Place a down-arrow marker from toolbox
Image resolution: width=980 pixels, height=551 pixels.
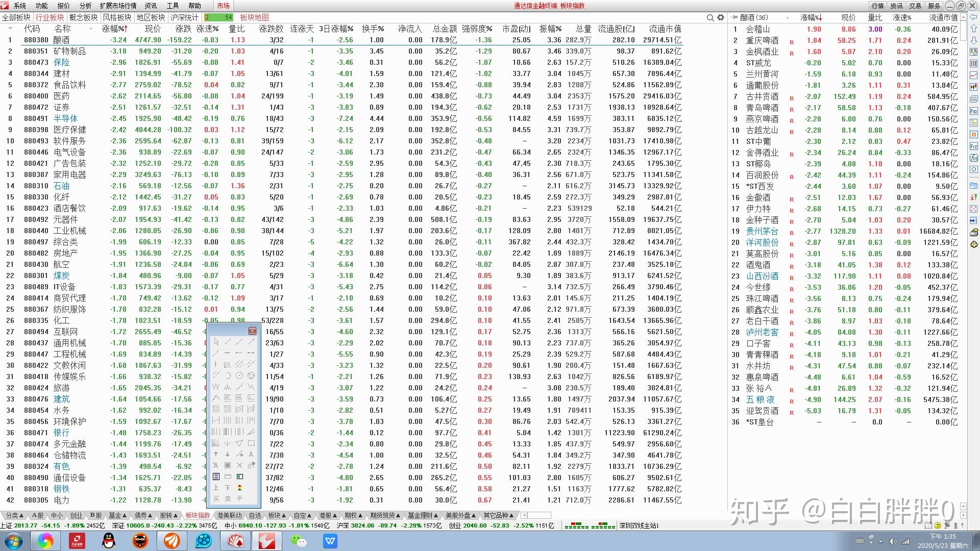coord(228,454)
